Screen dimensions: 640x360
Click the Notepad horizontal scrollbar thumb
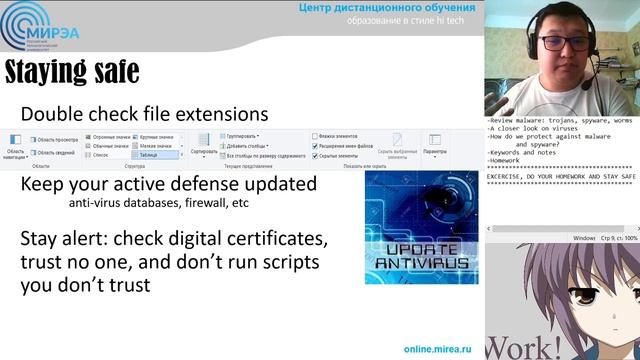(558, 229)
